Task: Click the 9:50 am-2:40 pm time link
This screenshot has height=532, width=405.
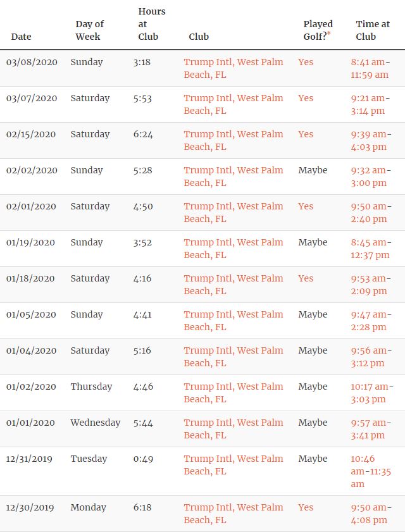Action: click(370, 213)
